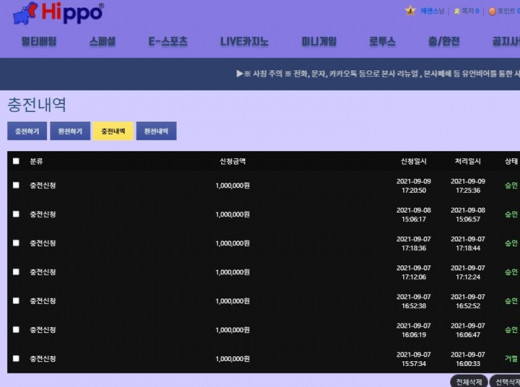Tick the 2021-09-07 16:52:38 row checkbox
This screenshot has width=520, height=387.
[x=16, y=301]
